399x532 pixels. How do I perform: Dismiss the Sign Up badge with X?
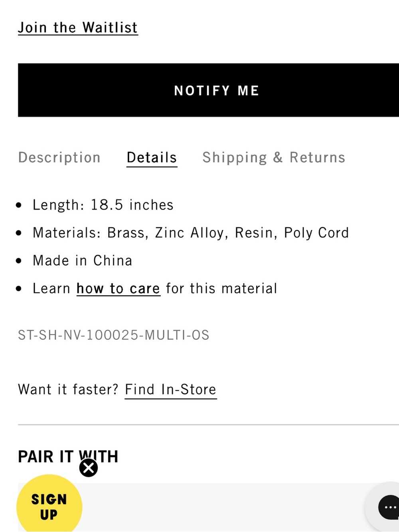coord(89,468)
